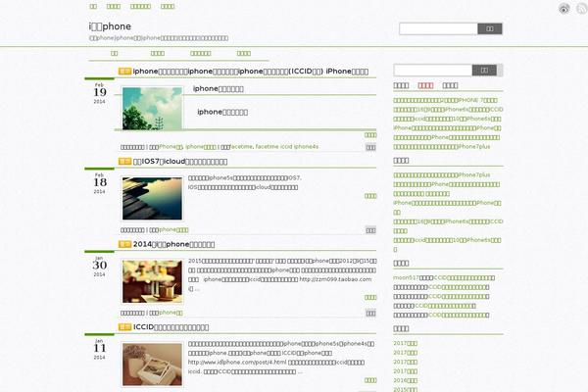This screenshot has height=392, width=588.
Task: Open the green category link under 2014 post
Action: coord(171,313)
